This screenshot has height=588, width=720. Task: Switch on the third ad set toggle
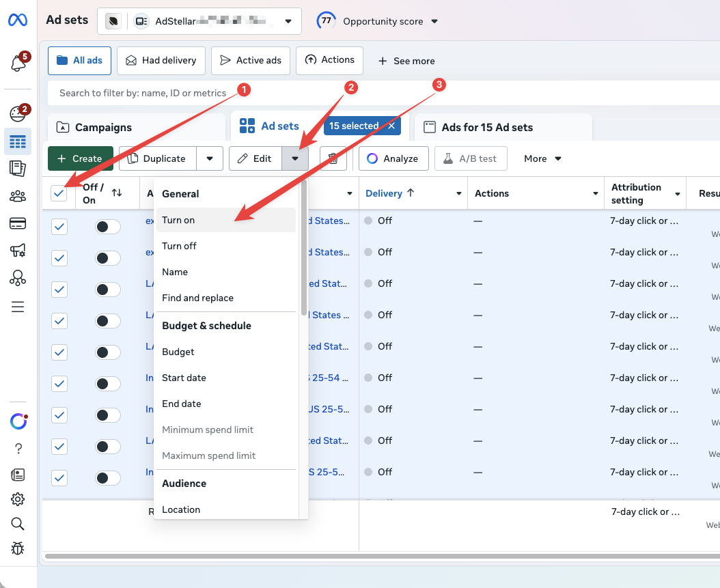coord(108,290)
